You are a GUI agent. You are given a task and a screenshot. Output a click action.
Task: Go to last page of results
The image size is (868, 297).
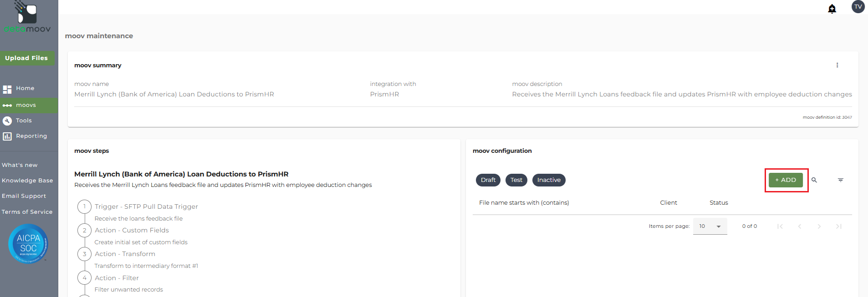coord(839,226)
